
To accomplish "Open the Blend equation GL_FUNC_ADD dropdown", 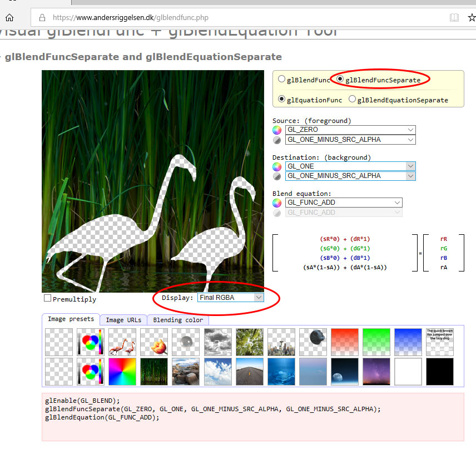I will [x=344, y=203].
